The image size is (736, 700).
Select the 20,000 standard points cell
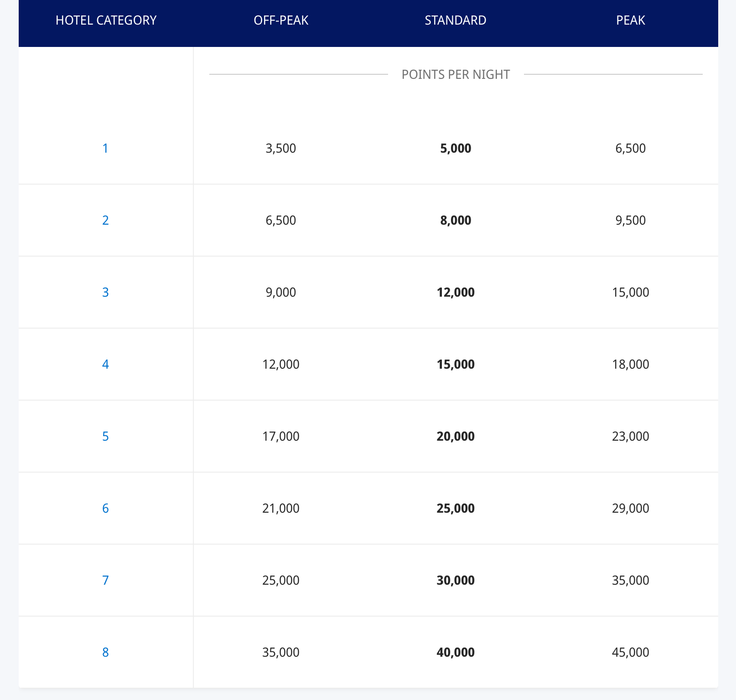pos(456,437)
